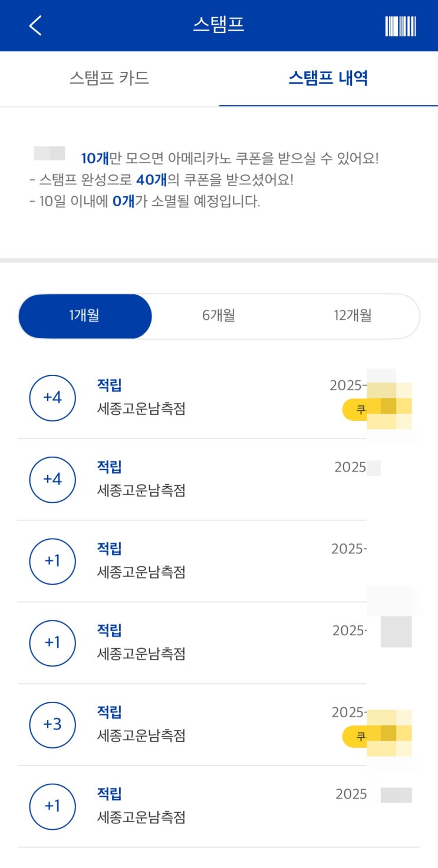The width and height of the screenshot is (438, 868).
Task: Tap the back arrow in header
Action: click(x=35, y=25)
